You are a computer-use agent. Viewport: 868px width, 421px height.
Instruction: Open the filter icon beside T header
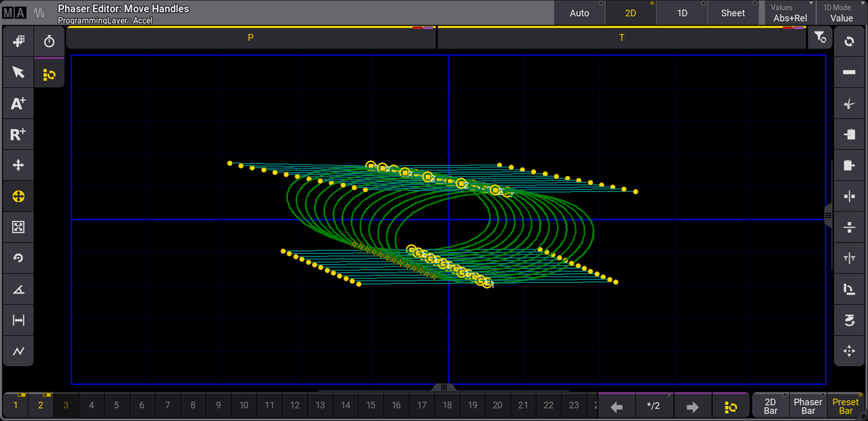820,37
